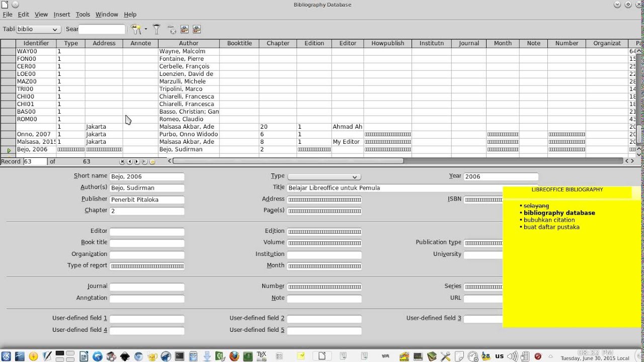Click the Firefox icon in the taskbar

click(234, 356)
